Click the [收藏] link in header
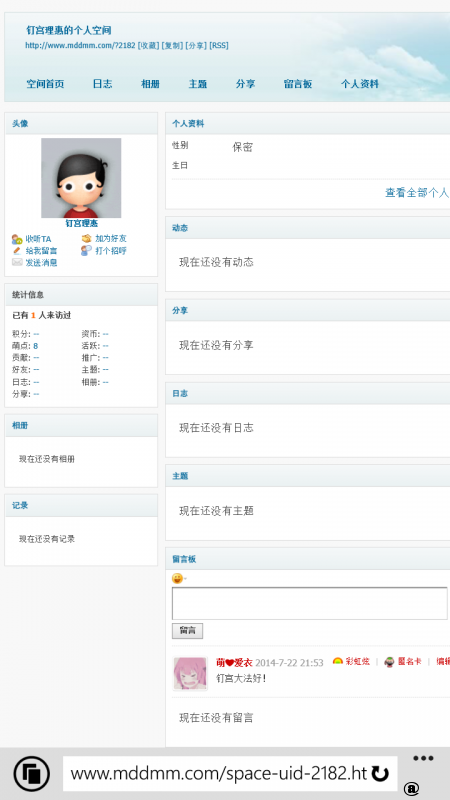Image resolution: width=450 pixels, height=800 pixels. 148,45
